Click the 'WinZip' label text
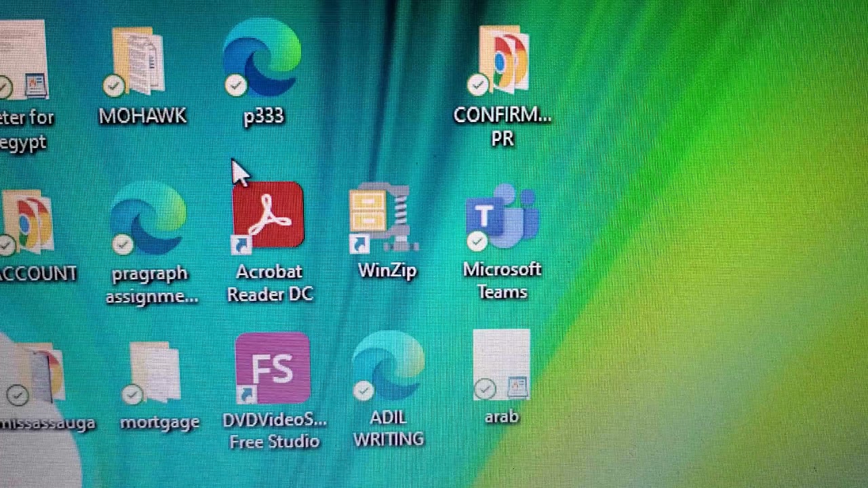Viewport: 868px width, 488px height. point(387,270)
